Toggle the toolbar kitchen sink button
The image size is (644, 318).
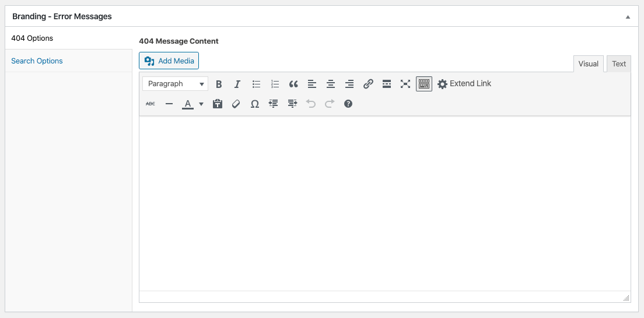pos(424,84)
